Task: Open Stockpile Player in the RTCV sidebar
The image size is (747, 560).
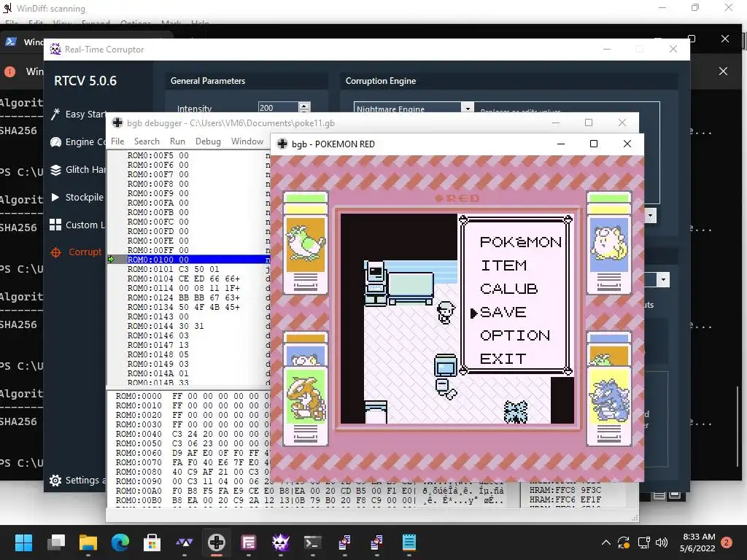Action: 77,197
